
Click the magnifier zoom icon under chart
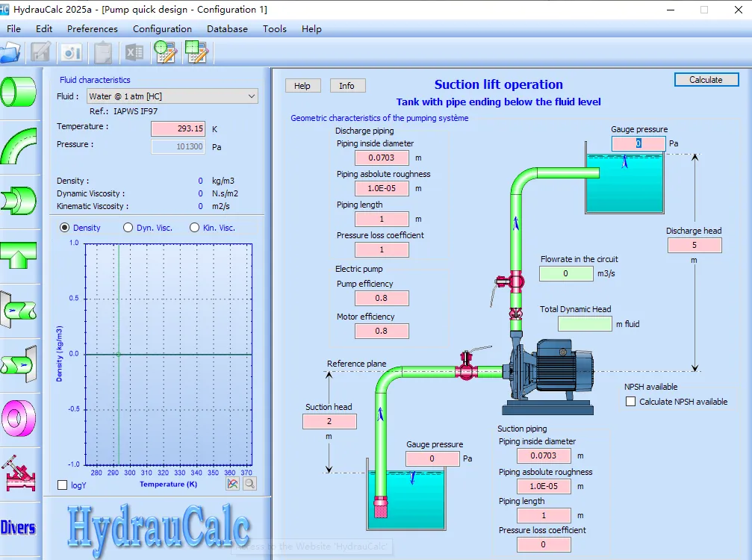[x=250, y=484]
